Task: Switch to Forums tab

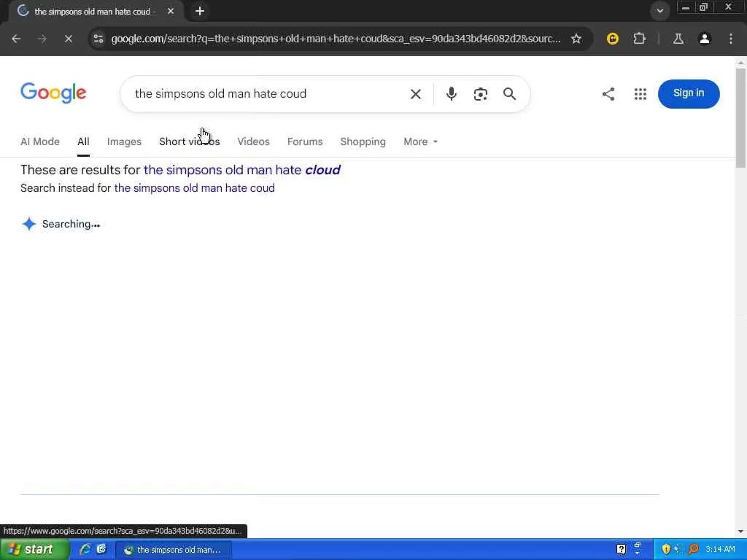Action: [x=305, y=142]
